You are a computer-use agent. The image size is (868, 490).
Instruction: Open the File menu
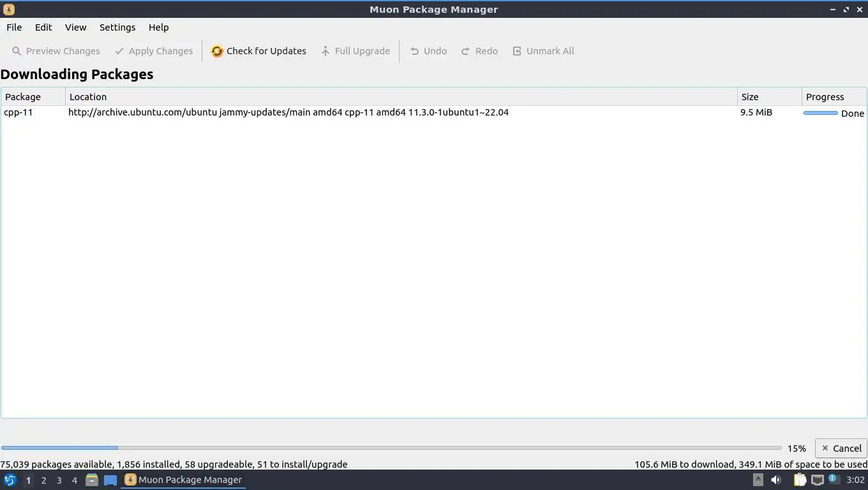tap(14, 27)
